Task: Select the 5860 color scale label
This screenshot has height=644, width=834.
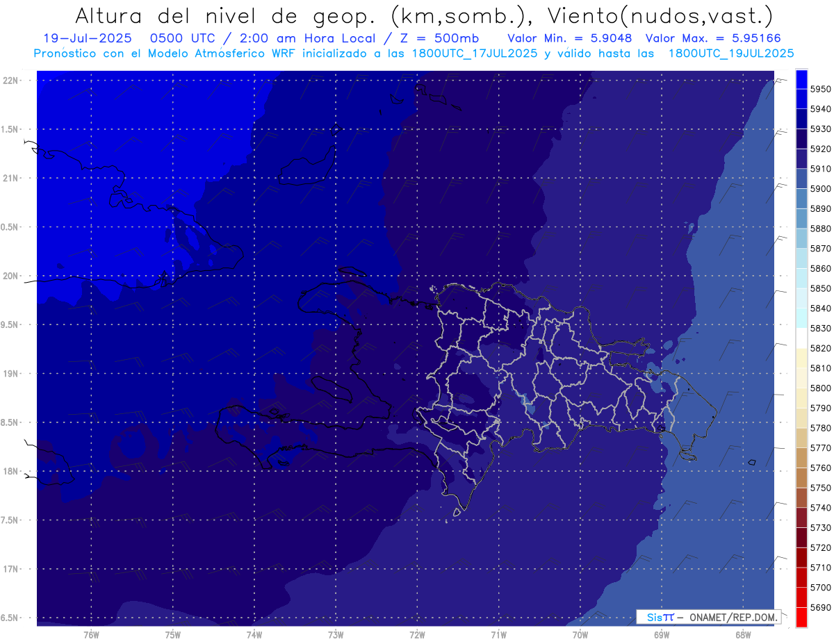Action: click(821, 268)
